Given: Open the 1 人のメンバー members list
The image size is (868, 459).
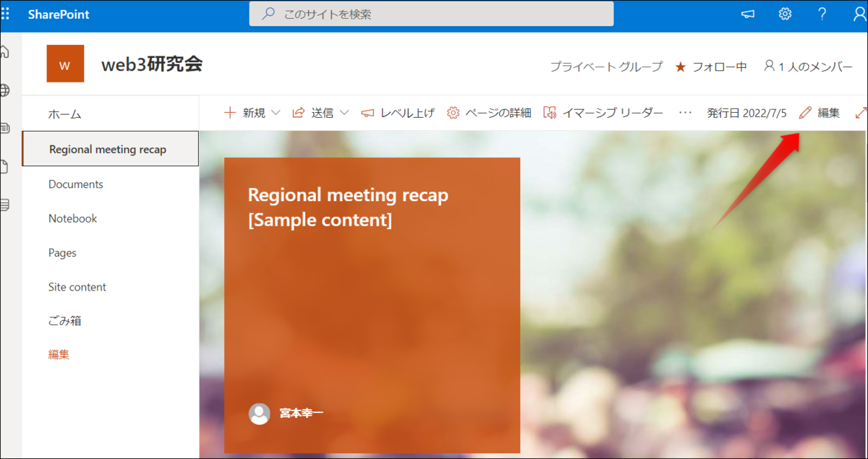Looking at the screenshot, I should click(808, 67).
